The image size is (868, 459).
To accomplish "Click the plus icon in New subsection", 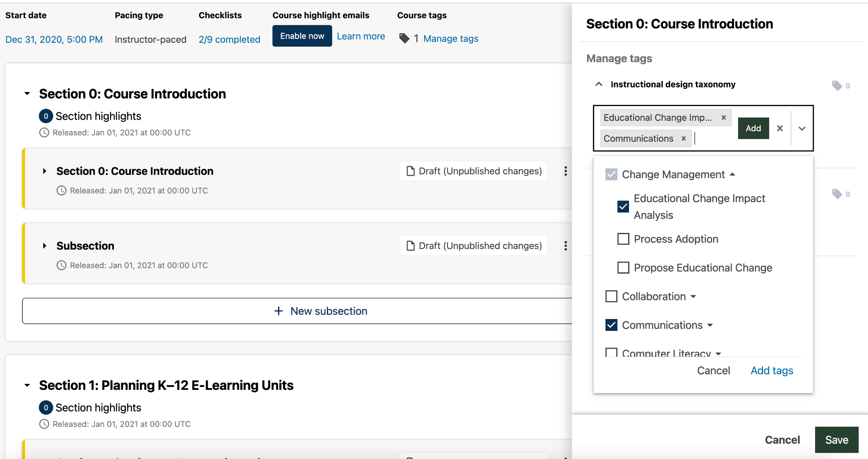I will (x=278, y=311).
